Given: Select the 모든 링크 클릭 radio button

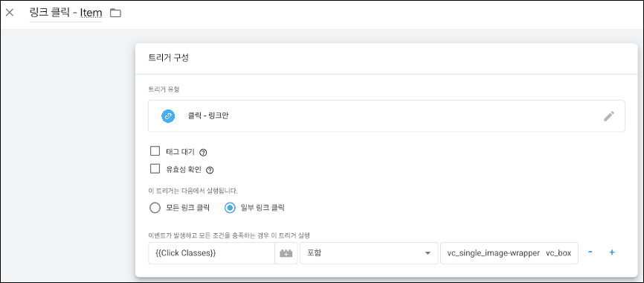Looking at the screenshot, I should click(x=155, y=208).
